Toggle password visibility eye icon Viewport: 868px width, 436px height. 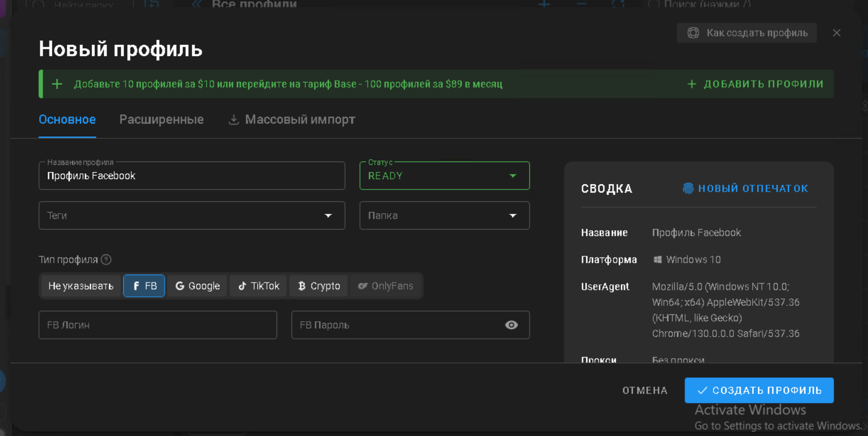click(x=511, y=325)
